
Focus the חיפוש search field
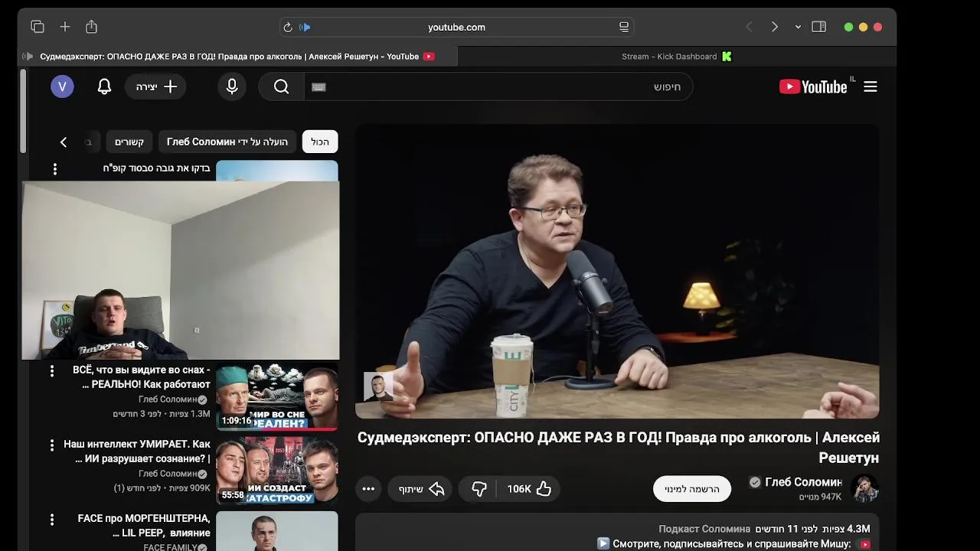(x=498, y=86)
